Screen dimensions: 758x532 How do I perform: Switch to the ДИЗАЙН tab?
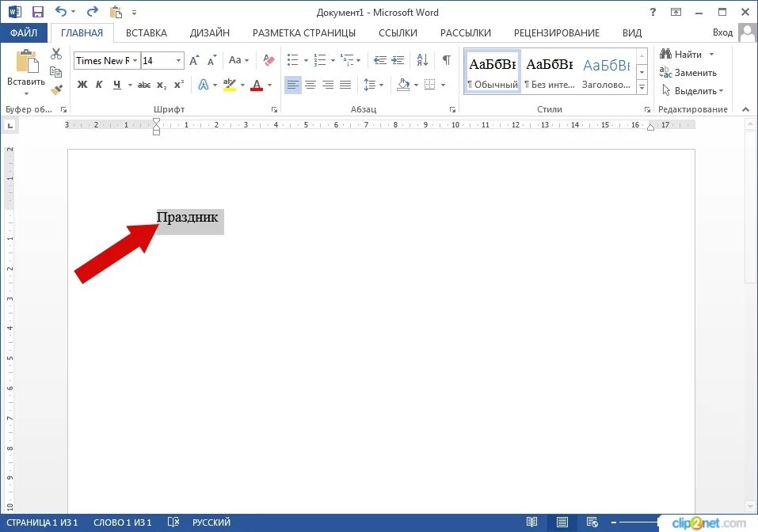point(209,33)
